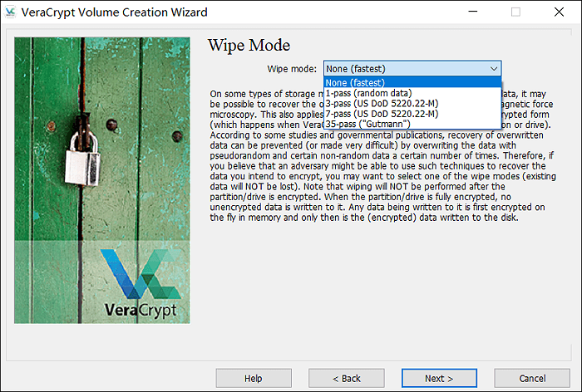
Task: Choose the 1-pass (random data) option
Action: point(412,93)
